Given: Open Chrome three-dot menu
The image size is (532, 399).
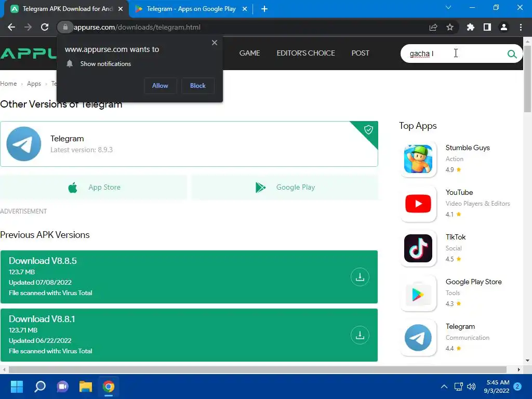Looking at the screenshot, I should click(x=521, y=27).
